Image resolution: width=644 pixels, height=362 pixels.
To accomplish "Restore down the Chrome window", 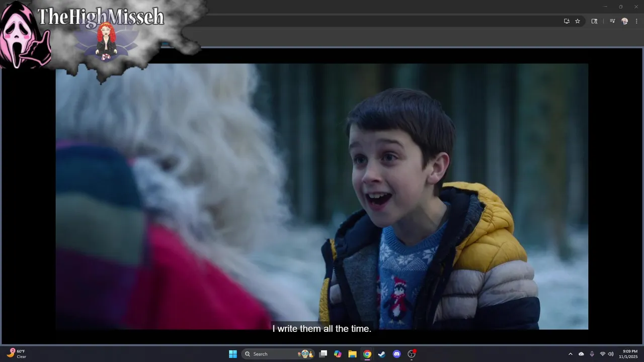I will [x=620, y=7].
